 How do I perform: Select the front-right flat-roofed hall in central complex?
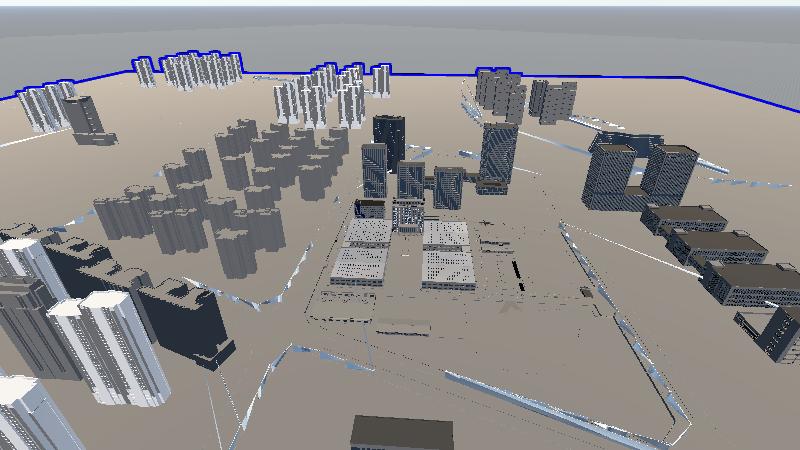pos(447,268)
